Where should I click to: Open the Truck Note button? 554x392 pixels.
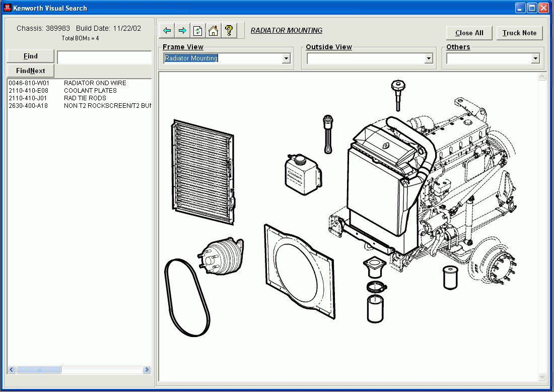[519, 33]
